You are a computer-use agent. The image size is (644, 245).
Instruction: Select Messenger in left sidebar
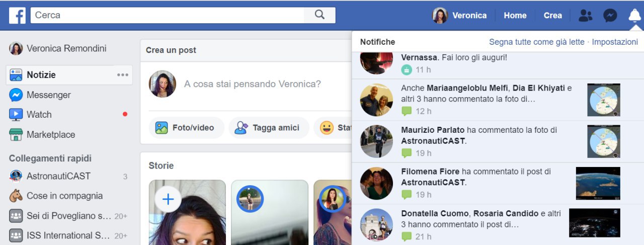pos(48,95)
